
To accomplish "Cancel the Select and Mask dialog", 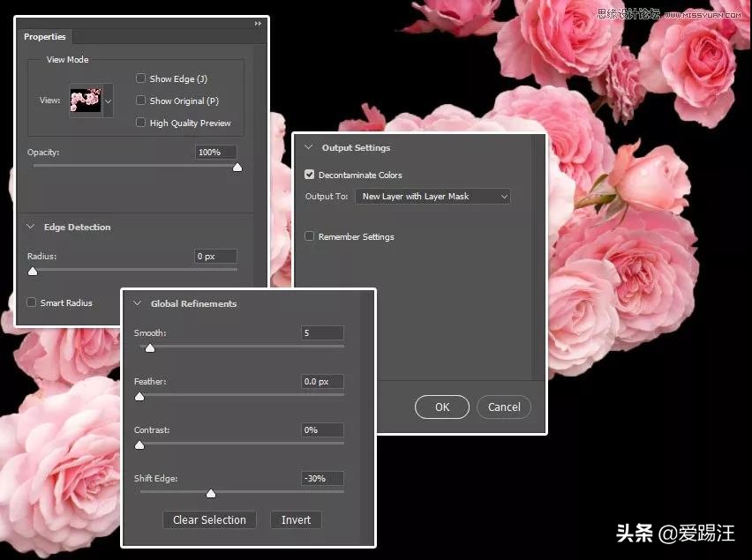I will point(503,407).
